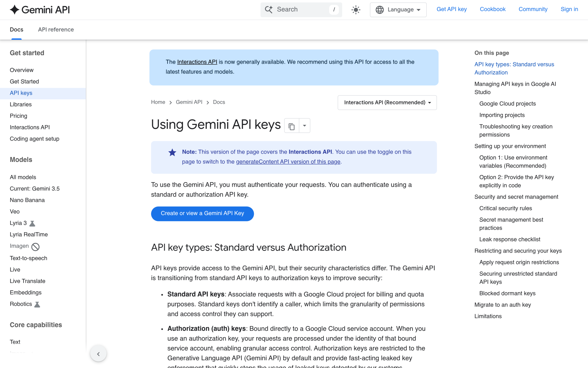Open Get API key link
Image resolution: width=588 pixels, height=368 pixels.
click(x=451, y=9)
